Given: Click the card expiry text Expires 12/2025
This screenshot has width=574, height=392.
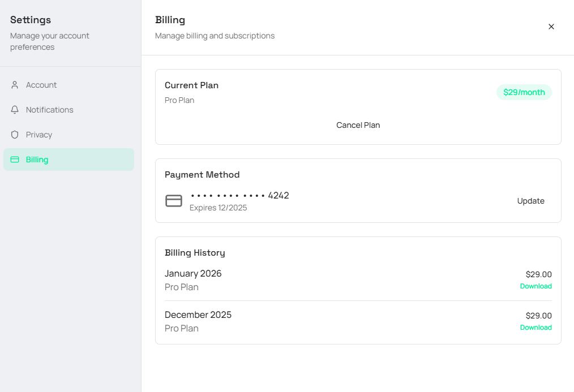Looking at the screenshot, I should click(218, 208).
